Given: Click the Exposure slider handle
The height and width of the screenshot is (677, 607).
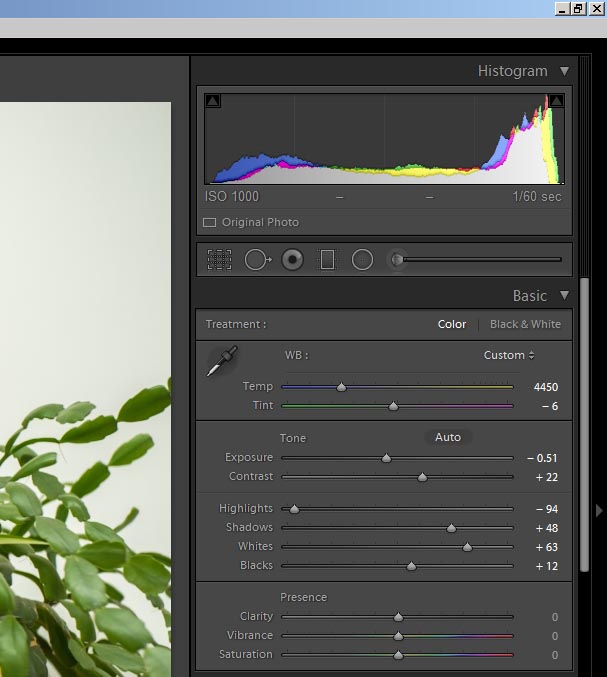Looking at the screenshot, I should point(386,458).
